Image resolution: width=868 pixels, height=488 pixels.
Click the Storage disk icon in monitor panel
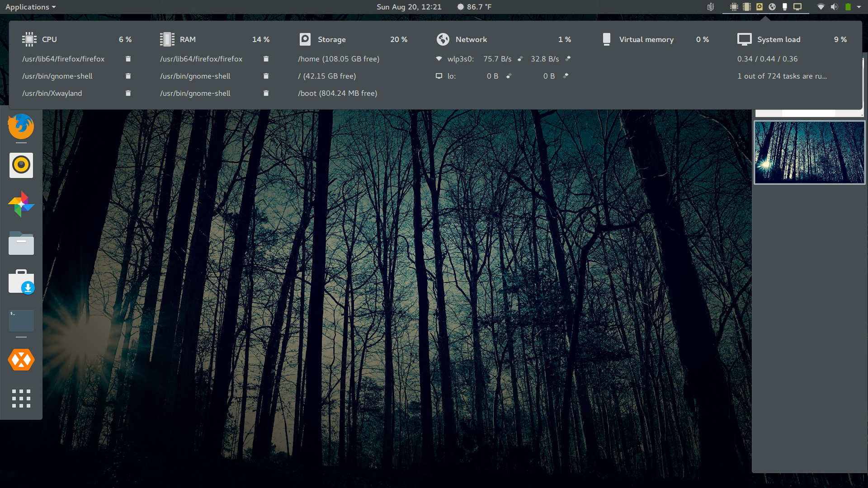pyautogui.click(x=305, y=39)
